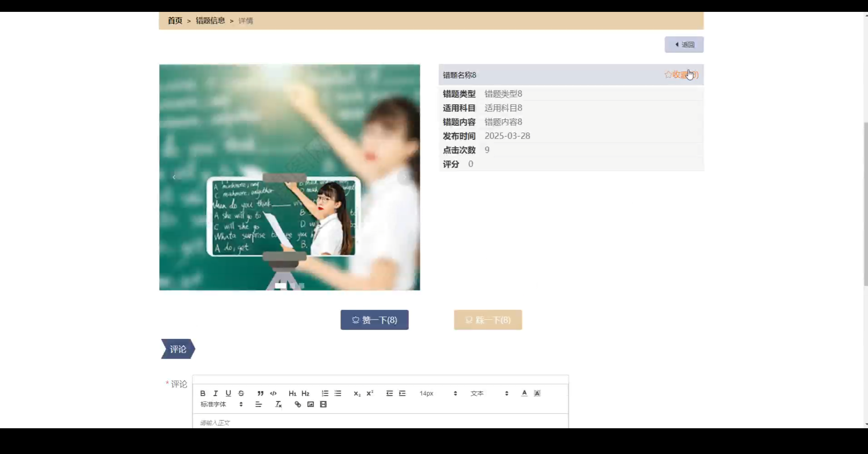Toggle bold formatting in comment editor

(x=202, y=393)
